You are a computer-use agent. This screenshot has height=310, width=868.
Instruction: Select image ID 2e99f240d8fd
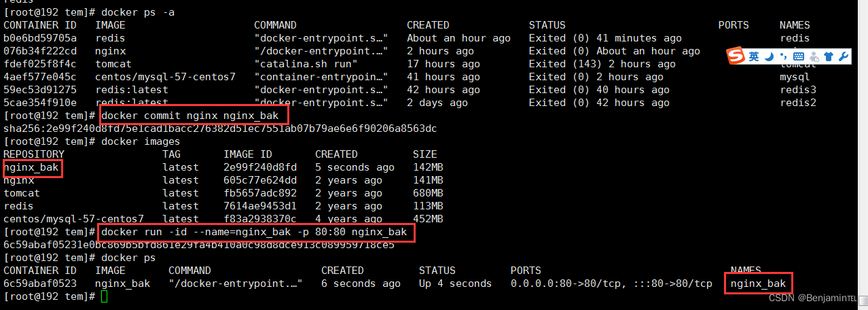(260, 167)
